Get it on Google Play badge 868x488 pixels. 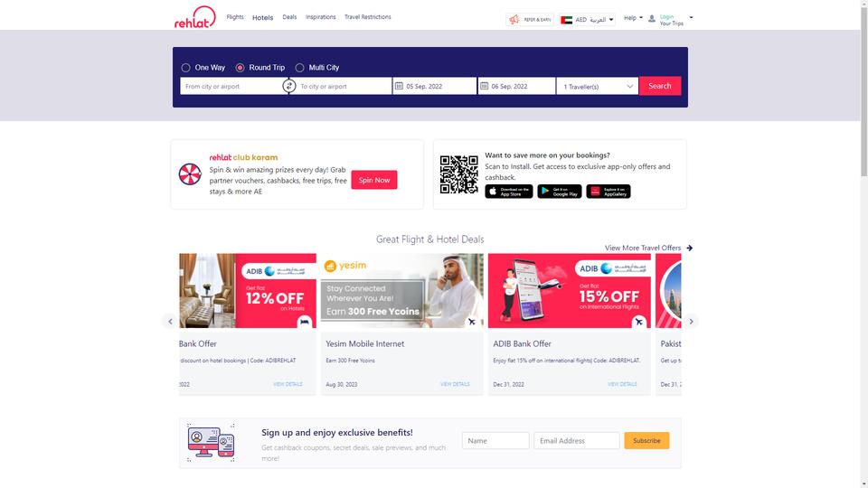click(559, 192)
